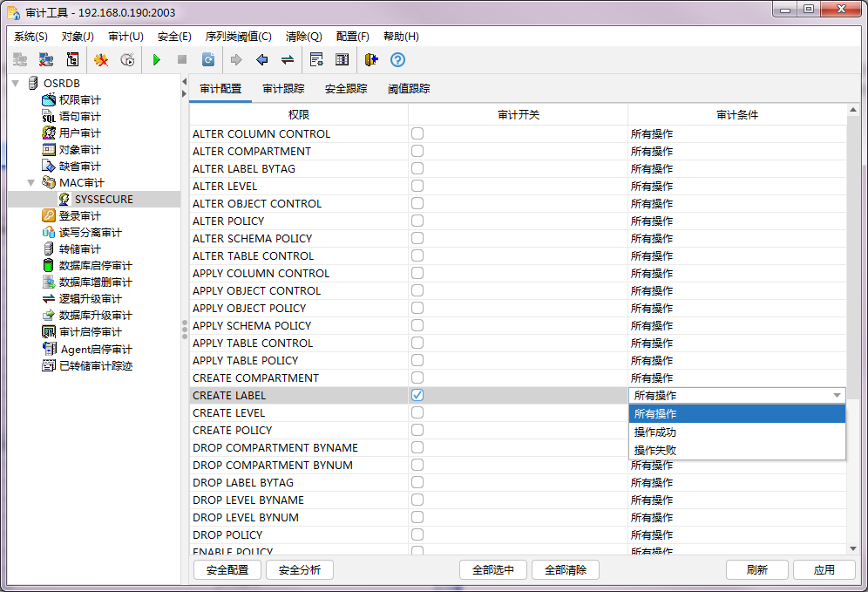Collapse the MAC审计 tree node

pyautogui.click(x=31, y=183)
